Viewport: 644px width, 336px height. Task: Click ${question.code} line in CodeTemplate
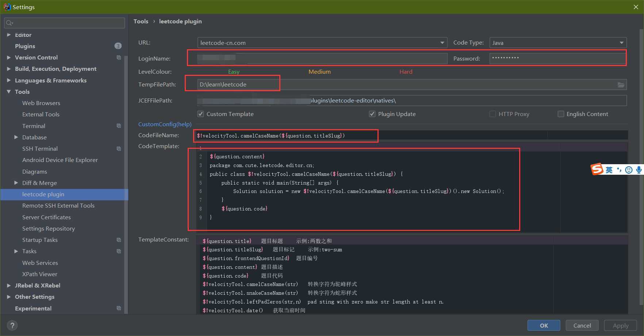[x=244, y=209]
